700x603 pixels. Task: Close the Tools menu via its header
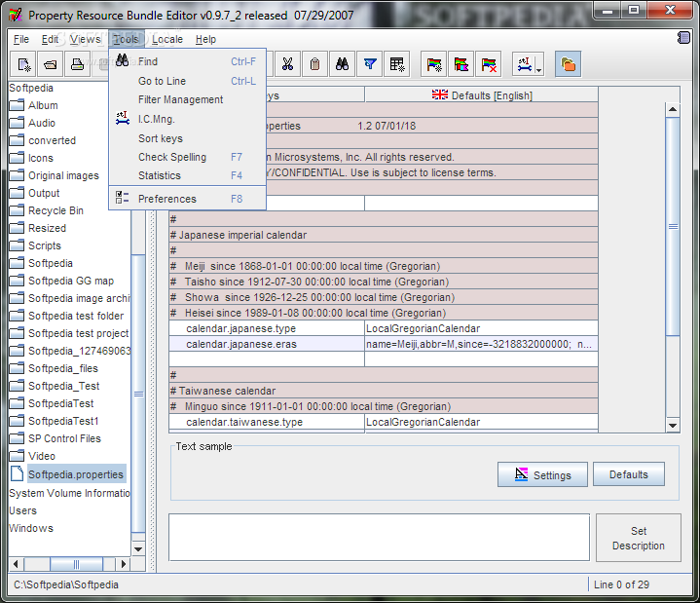click(x=126, y=39)
